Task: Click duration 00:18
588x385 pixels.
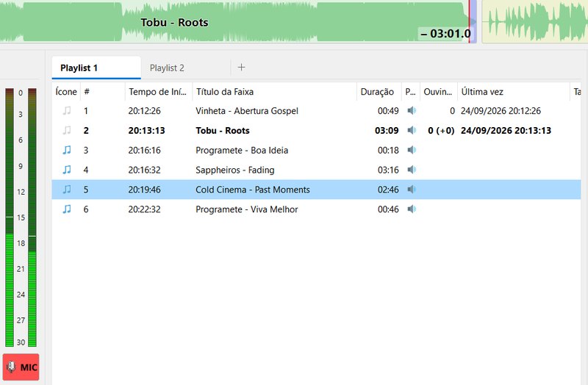Action: pyautogui.click(x=388, y=151)
